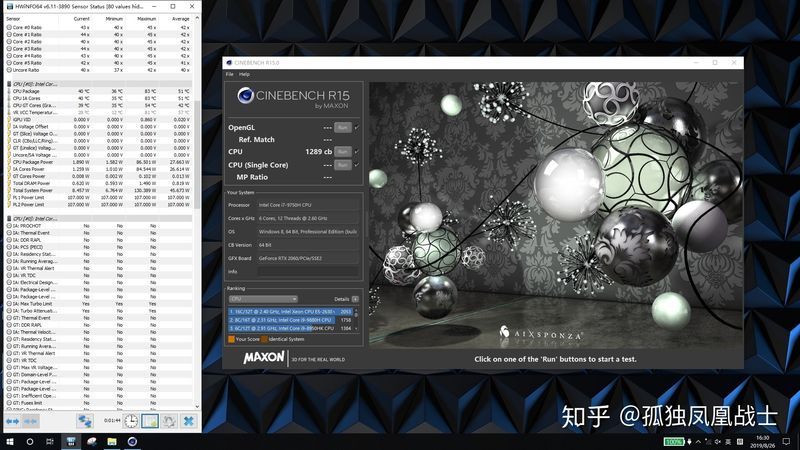Expand ranking Details plus button

355,299
